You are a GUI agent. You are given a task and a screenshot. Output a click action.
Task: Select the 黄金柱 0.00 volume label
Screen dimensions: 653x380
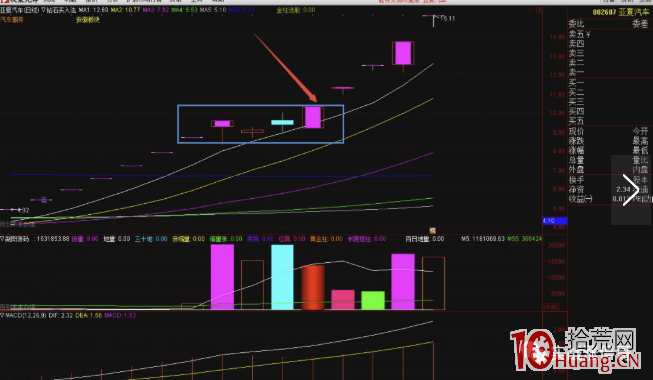click(x=326, y=239)
